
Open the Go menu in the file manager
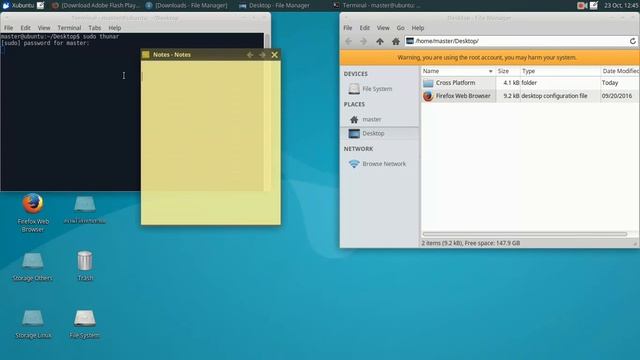coord(400,28)
